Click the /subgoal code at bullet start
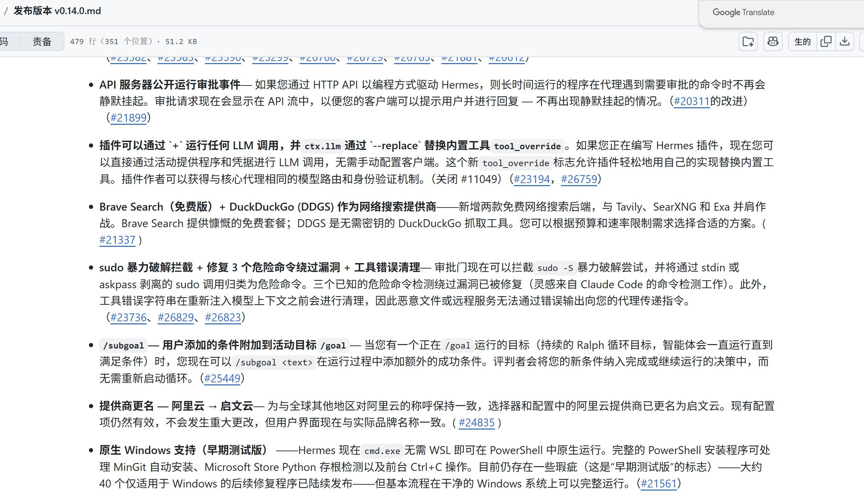Image resolution: width=864 pixels, height=504 pixels. [123, 345]
